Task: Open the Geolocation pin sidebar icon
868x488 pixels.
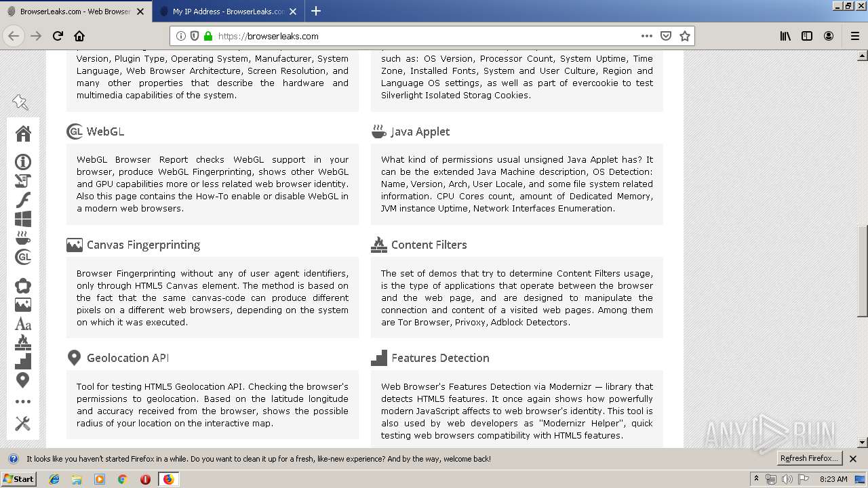Action: coord(23,380)
